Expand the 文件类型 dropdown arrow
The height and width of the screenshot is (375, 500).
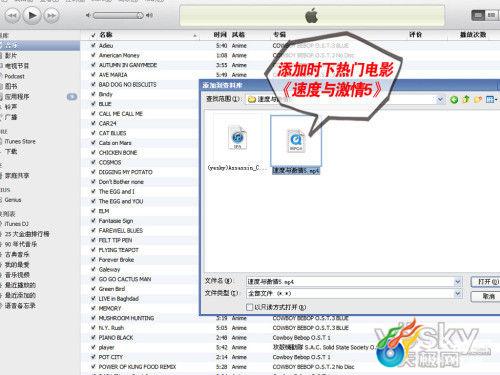pyautogui.click(x=457, y=294)
